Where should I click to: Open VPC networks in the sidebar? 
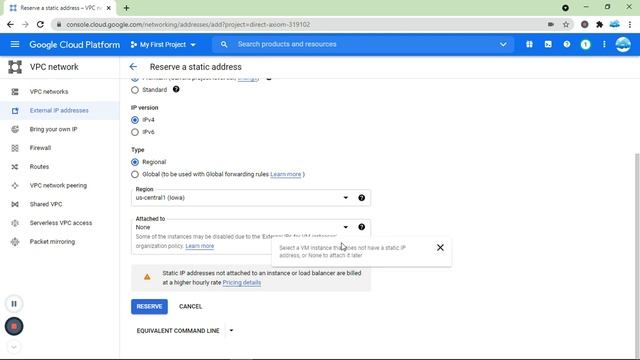(x=49, y=92)
